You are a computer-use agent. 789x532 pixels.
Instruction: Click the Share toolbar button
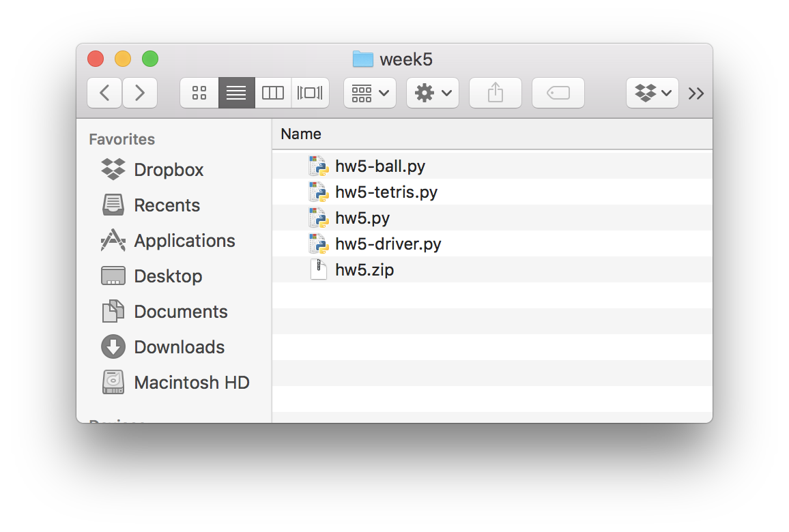coord(495,93)
